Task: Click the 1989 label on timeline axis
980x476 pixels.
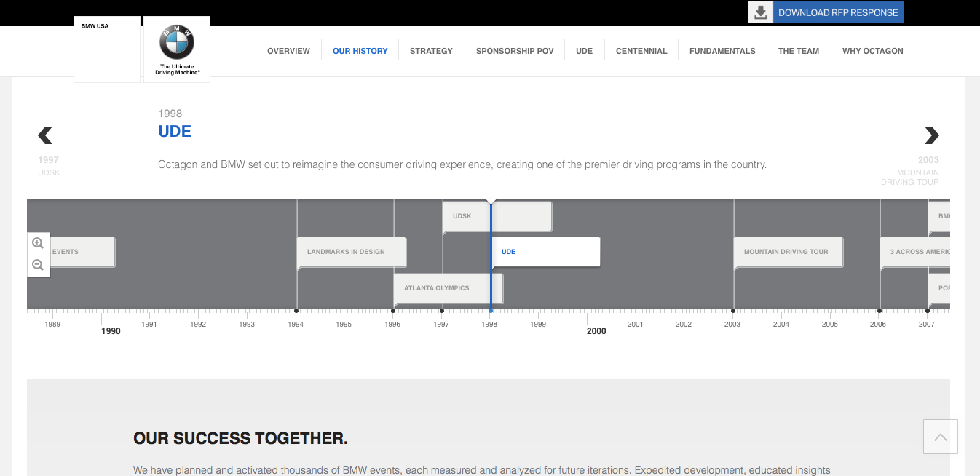Action: [52, 325]
